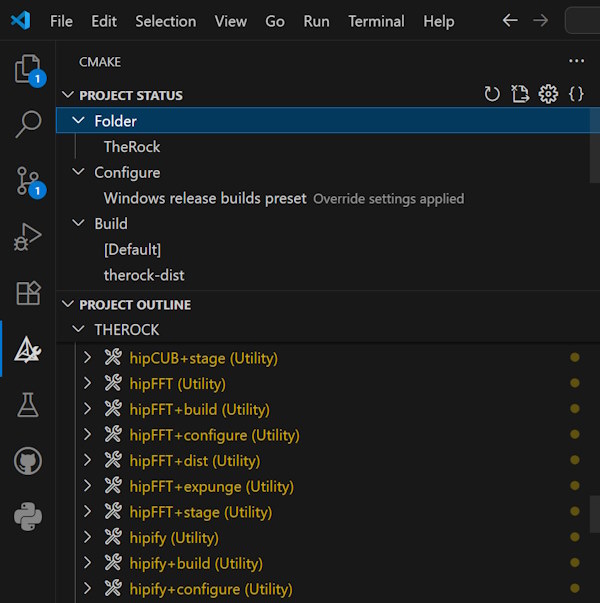Open the CMake panel more actions ellipsis

[577, 61]
